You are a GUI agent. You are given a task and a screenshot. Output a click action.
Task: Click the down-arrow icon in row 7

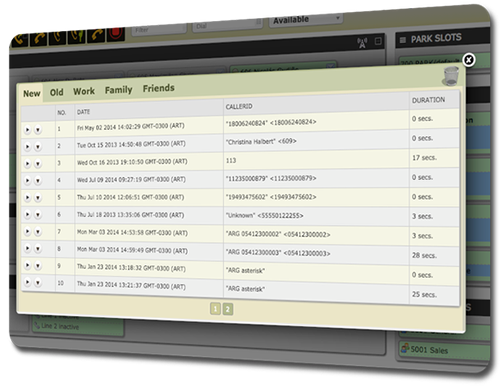[x=38, y=232]
